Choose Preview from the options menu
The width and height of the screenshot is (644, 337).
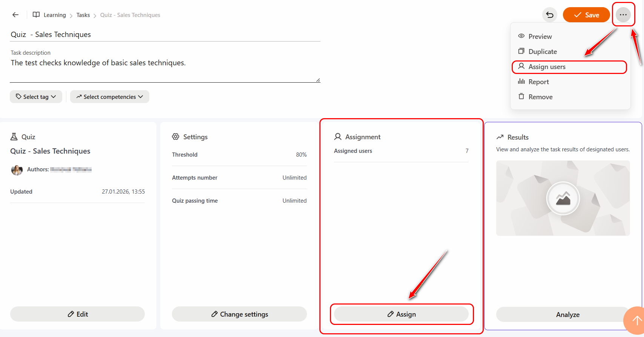(x=540, y=37)
